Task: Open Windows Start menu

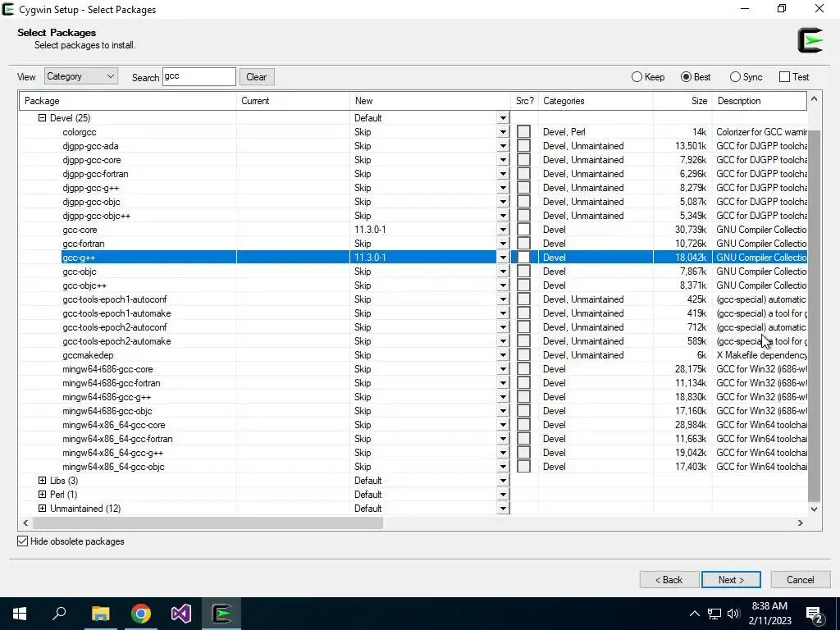Action: pyautogui.click(x=20, y=614)
